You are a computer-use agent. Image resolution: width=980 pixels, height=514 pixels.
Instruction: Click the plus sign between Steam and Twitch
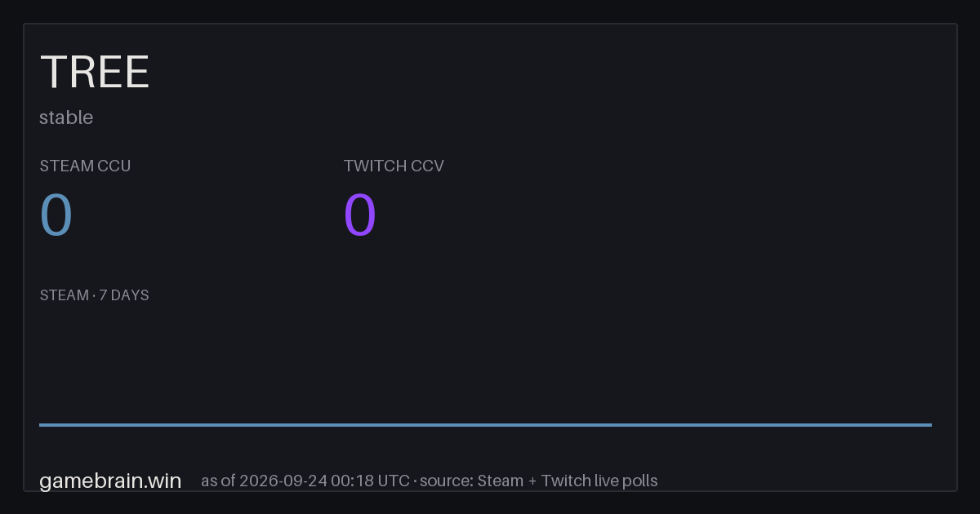532,481
